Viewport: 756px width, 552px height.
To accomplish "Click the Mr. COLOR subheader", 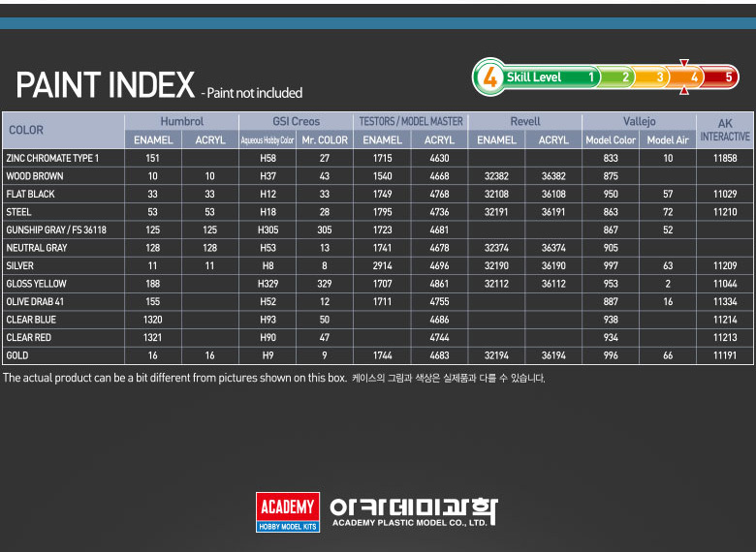I will (325, 140).
